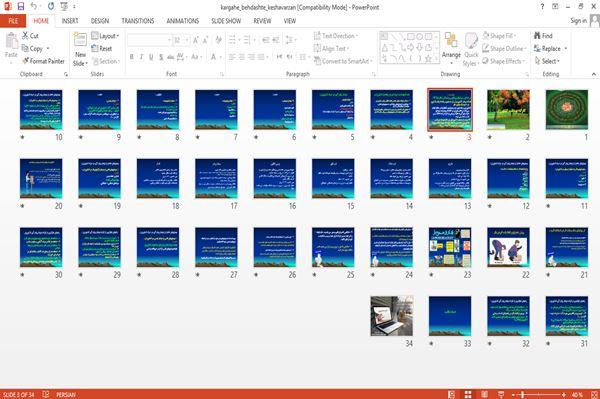This screenshot has width=600, height=399.
Task: Switch to the INSERT tab
Action: click(x=70, y=21)
